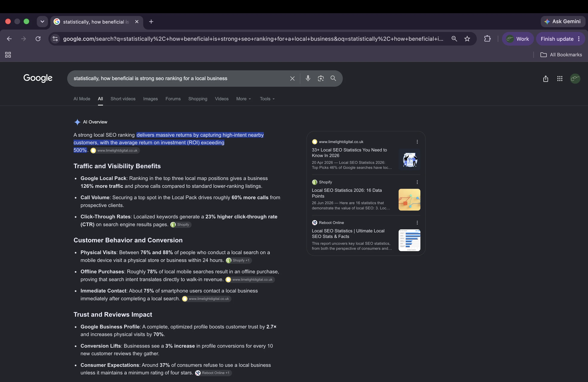Open 'Local SEO Statistics 2026: 16 Data Points' link
The height and width of the screenshot is (382, 588).
click(x=347, y=193)
